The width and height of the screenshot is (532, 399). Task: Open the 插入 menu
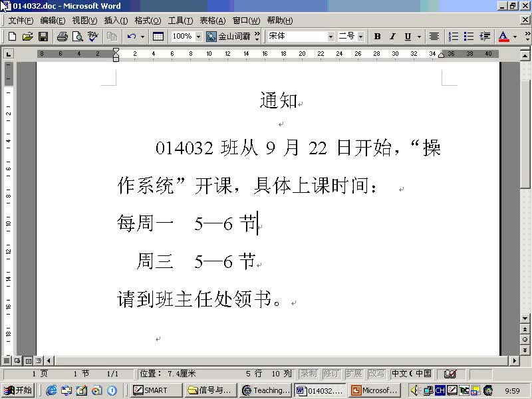pyautogui.click(x=116, y=21)
